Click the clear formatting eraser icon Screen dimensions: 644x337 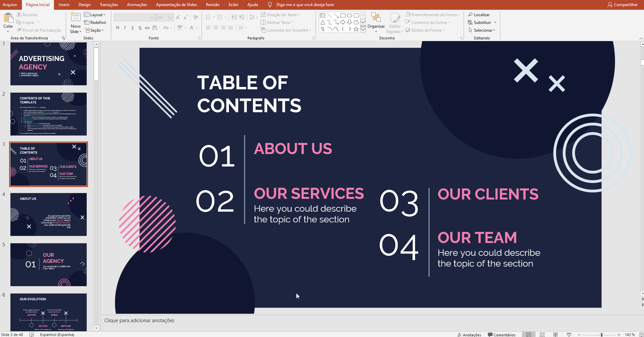click(196, 17)
